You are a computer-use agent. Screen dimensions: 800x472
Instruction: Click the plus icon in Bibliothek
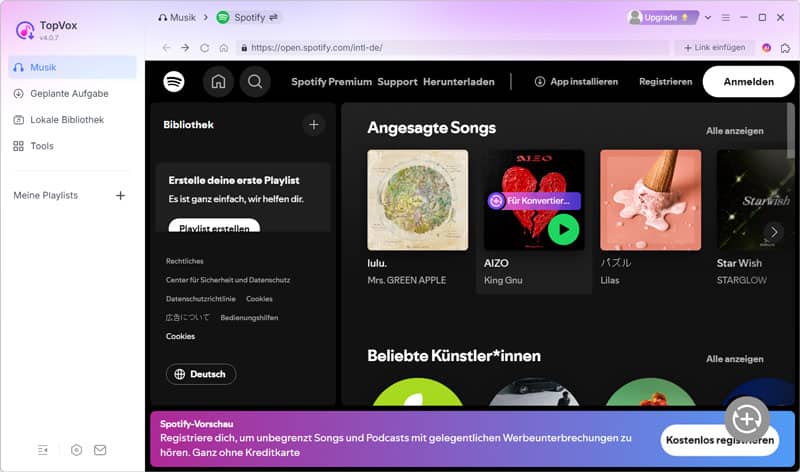tap(313, 125)
